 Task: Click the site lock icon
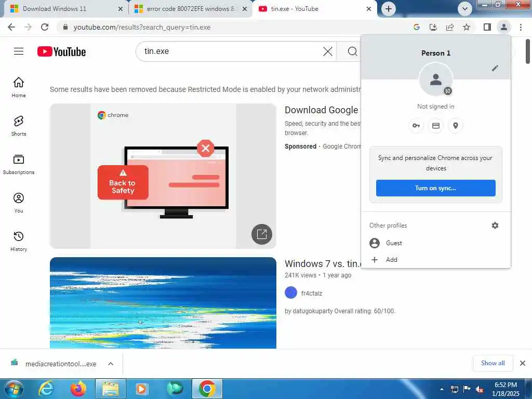[x=65, y=27]
